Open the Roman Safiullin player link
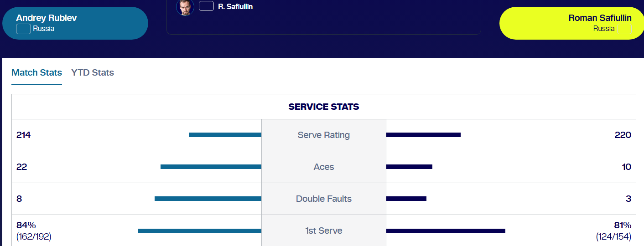The image size is (644, 246). click(x=600, y=18)
